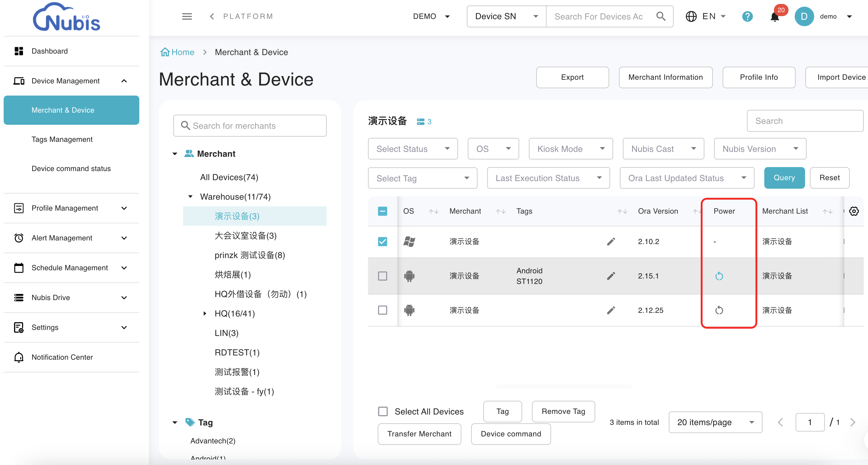Viewport: 868px width, 465px height.
Task: Click power restart icon for 2.15.1 device
Action: (x=719, y=276)
